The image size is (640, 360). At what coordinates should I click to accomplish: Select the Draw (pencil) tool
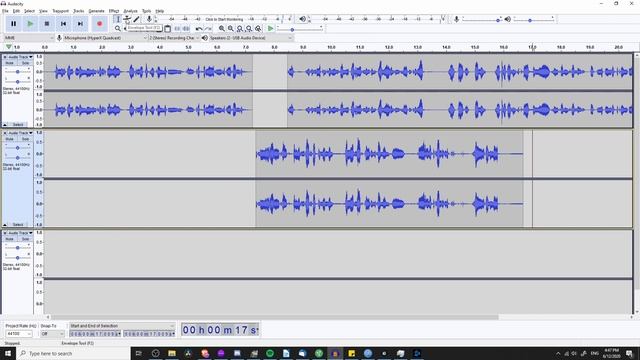click(x=136, y=19)
